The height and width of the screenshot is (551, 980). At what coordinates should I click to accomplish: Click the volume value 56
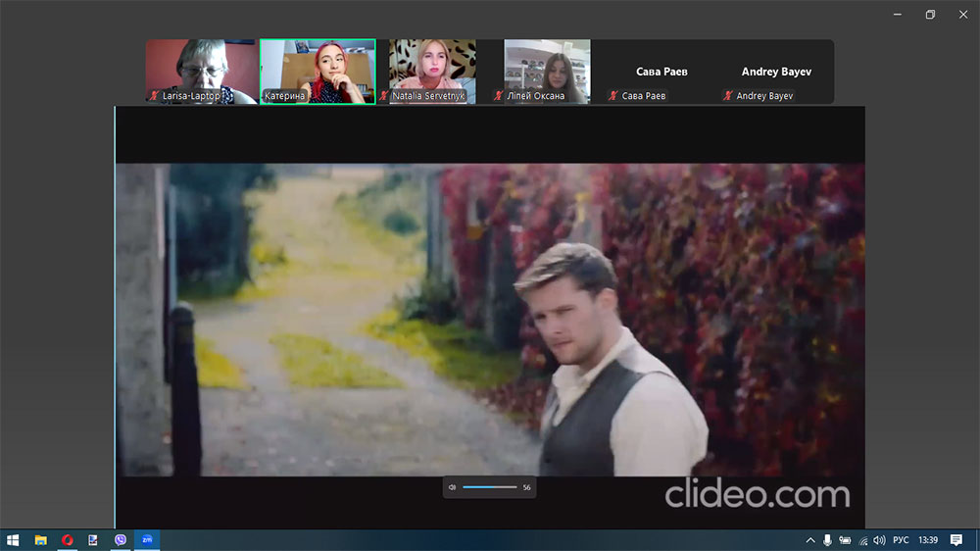pyautogui.click(x=527, y=487)
